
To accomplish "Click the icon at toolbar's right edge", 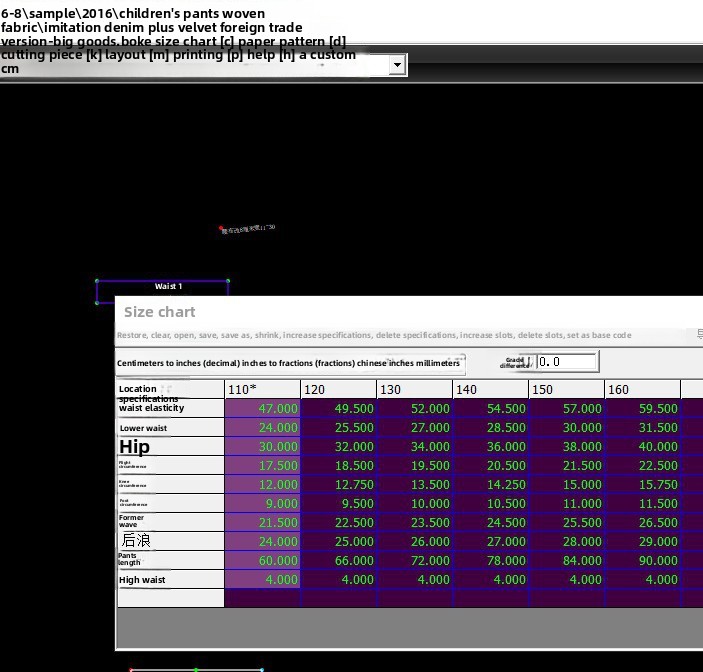I will (699, 335).
